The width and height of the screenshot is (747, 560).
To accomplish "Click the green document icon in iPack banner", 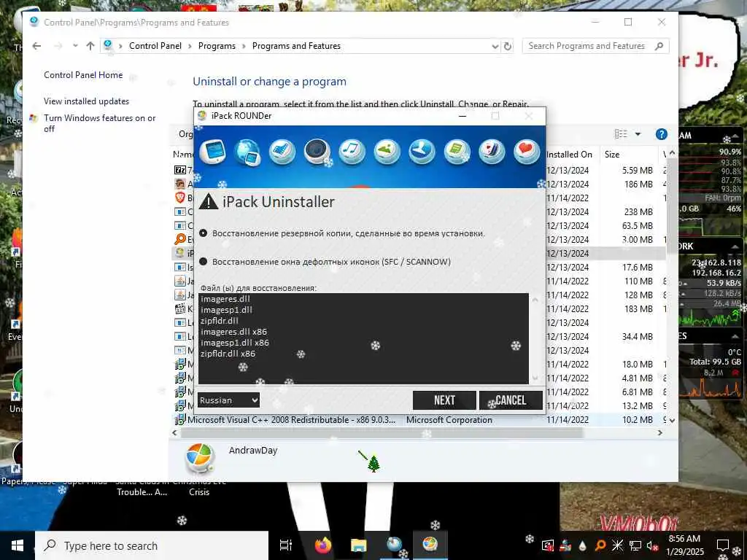I will click(x=457, y=152).
